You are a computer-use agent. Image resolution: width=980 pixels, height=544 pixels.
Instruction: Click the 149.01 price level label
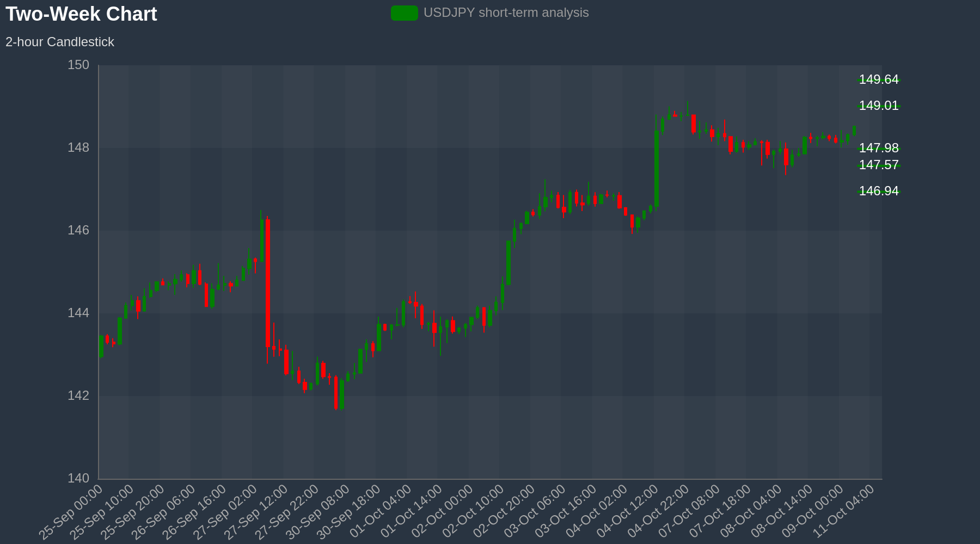pos(878,106)
